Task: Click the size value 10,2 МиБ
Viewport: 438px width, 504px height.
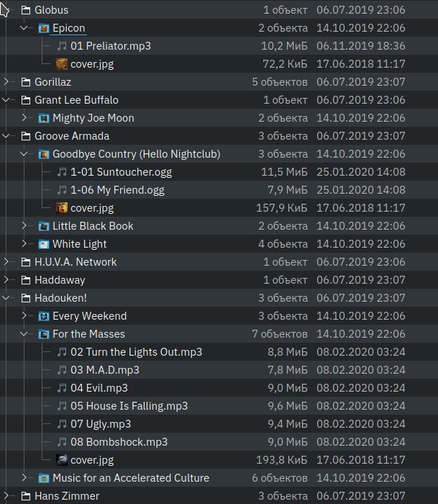Action: pyautogui.click(x=284, y=46)
